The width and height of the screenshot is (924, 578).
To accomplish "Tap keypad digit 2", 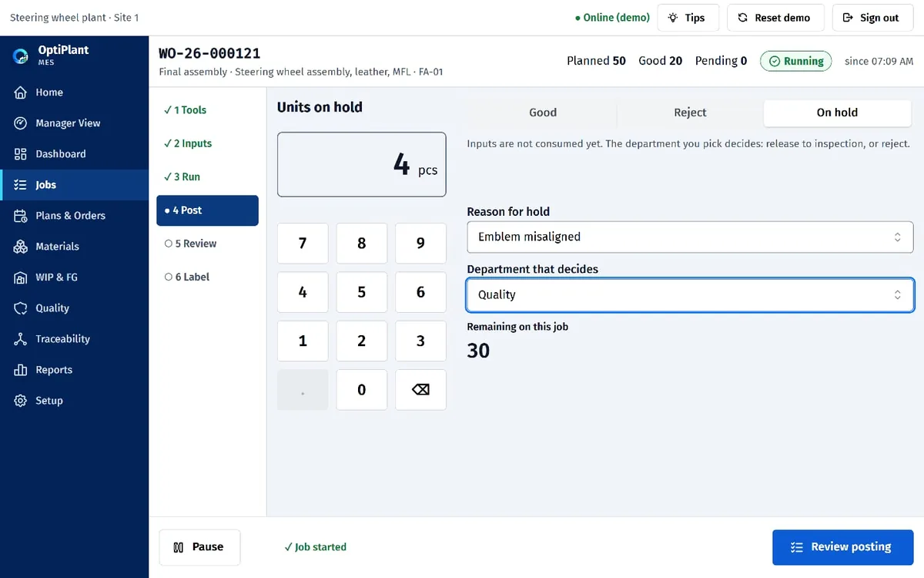I will [362, 341].
